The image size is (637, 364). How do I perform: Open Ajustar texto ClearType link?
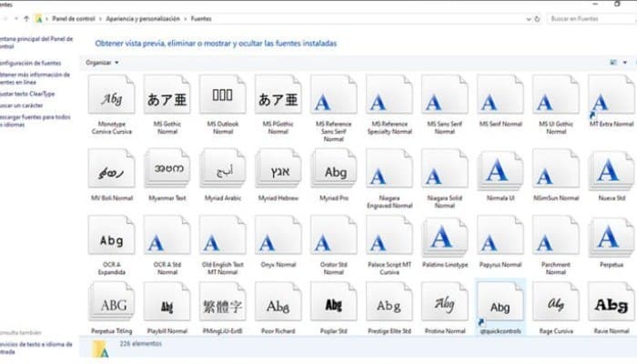pos(27,94)
